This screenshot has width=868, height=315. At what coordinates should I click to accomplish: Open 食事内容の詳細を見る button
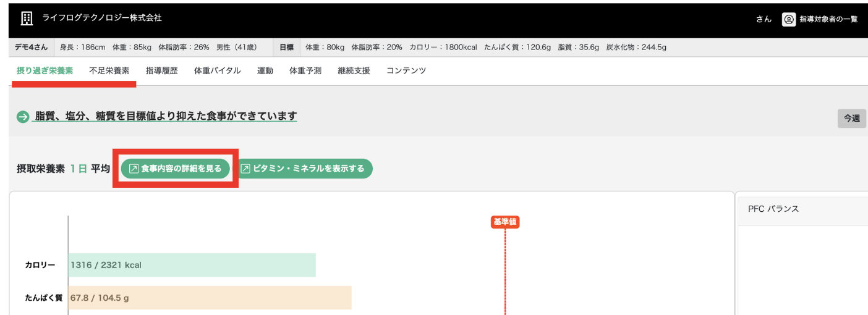tap(176, 169)
